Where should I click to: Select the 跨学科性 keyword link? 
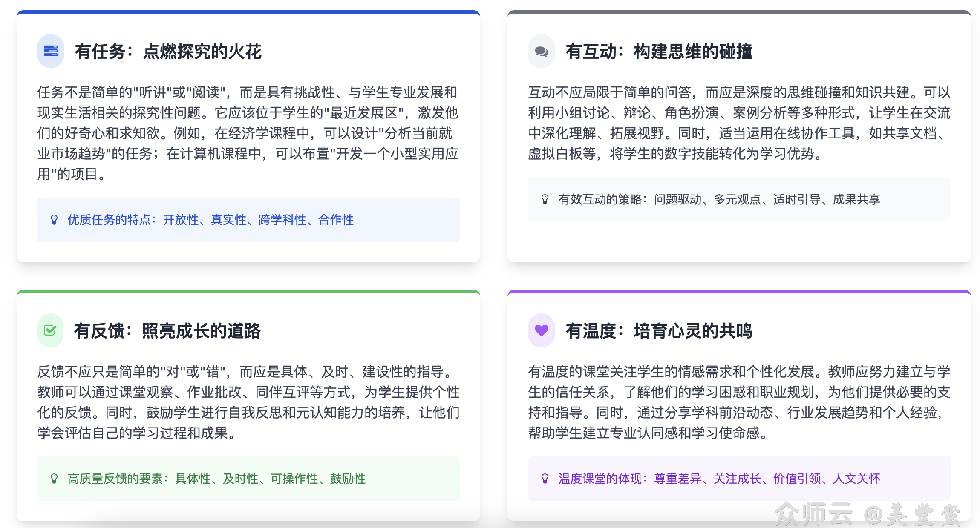(x=282, y=220)
